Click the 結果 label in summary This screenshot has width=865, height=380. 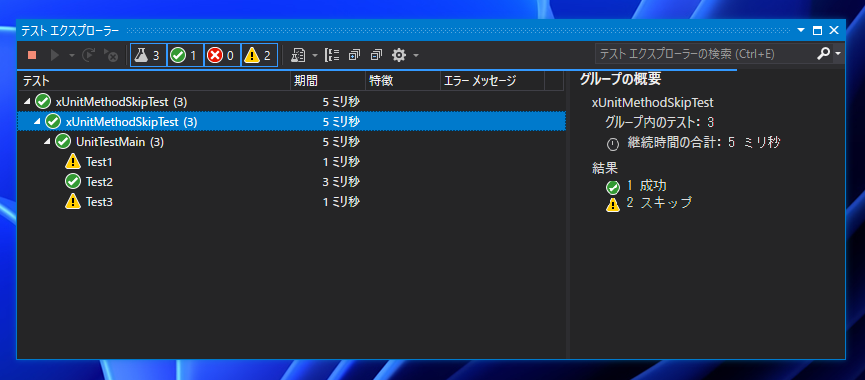(605, 168)
